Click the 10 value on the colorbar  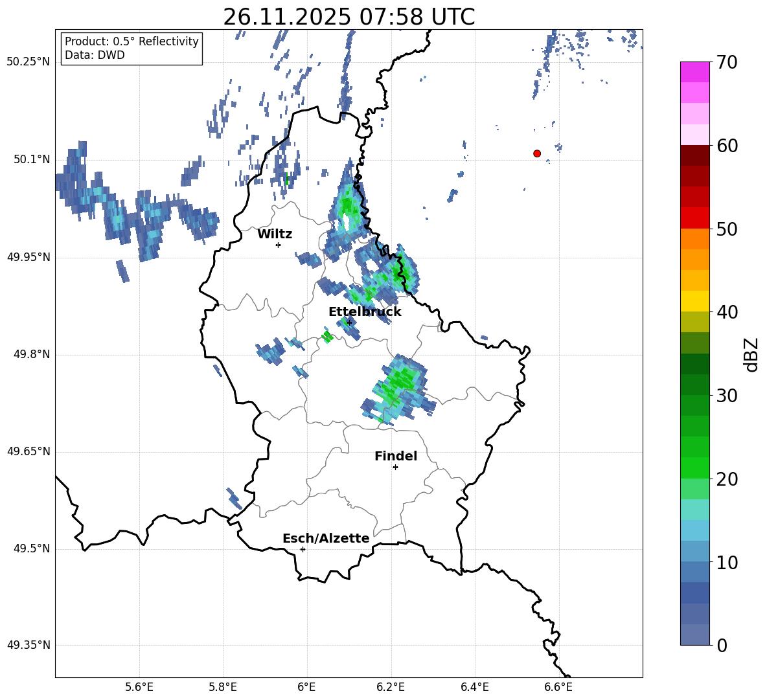point(727,563)
